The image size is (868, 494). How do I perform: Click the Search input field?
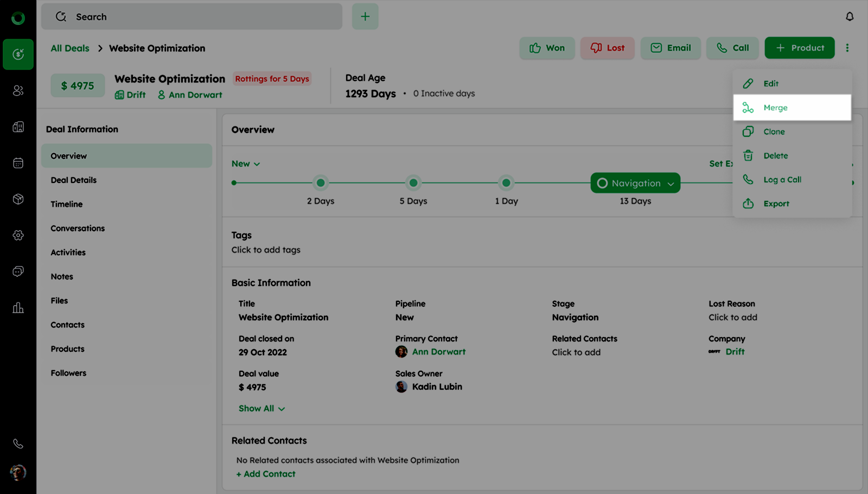(x=192, y=17)
